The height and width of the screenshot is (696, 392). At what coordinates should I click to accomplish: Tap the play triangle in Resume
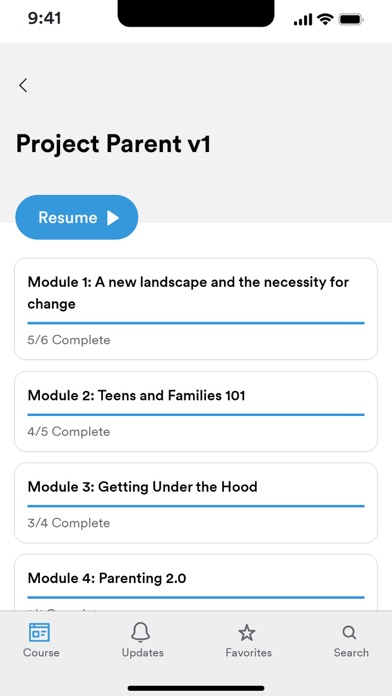click(x=113, y=218)
